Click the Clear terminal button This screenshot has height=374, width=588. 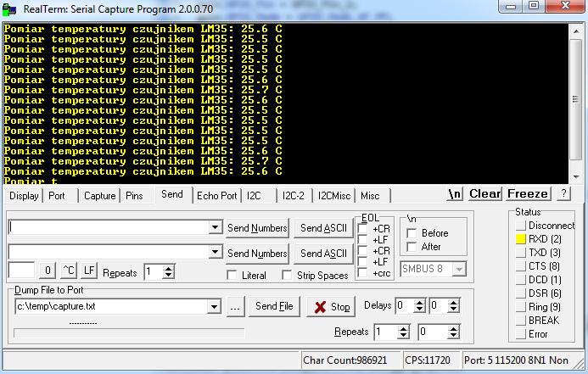(484, 193)
